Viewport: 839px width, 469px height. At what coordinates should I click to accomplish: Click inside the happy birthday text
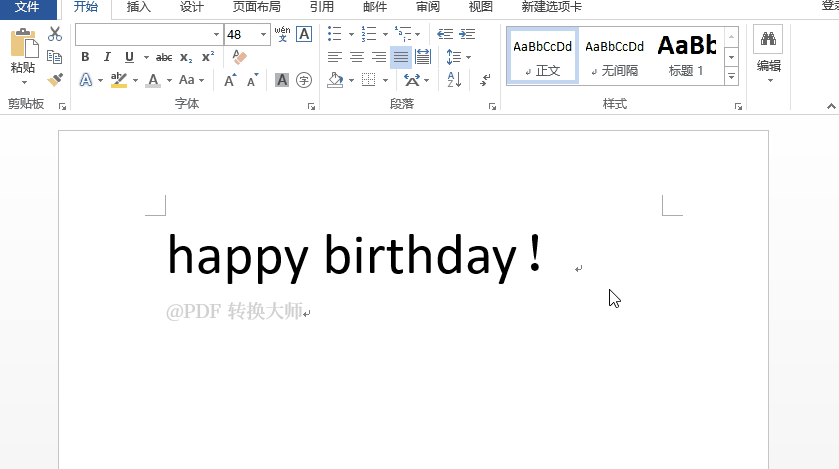click(354, 256)
